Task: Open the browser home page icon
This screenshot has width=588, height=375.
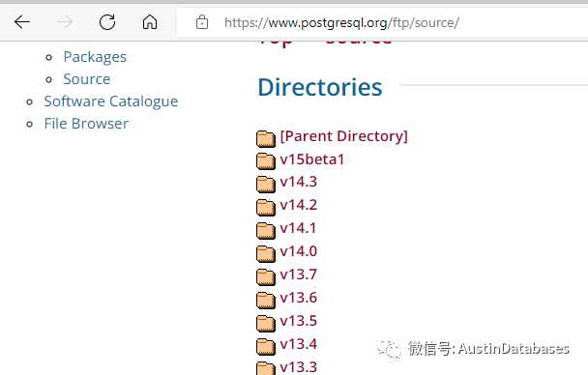Action: pyautogui.click(x=150, y=22)
